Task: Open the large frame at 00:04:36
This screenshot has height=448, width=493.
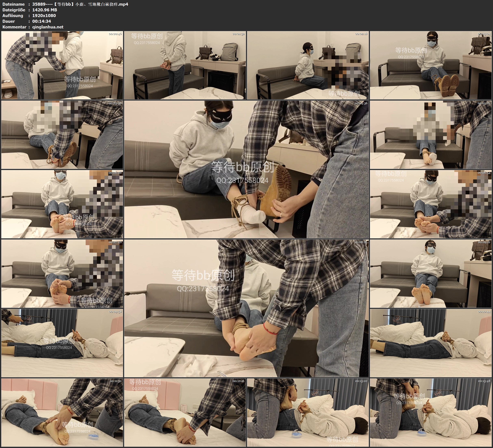Action: pos(246,169)
